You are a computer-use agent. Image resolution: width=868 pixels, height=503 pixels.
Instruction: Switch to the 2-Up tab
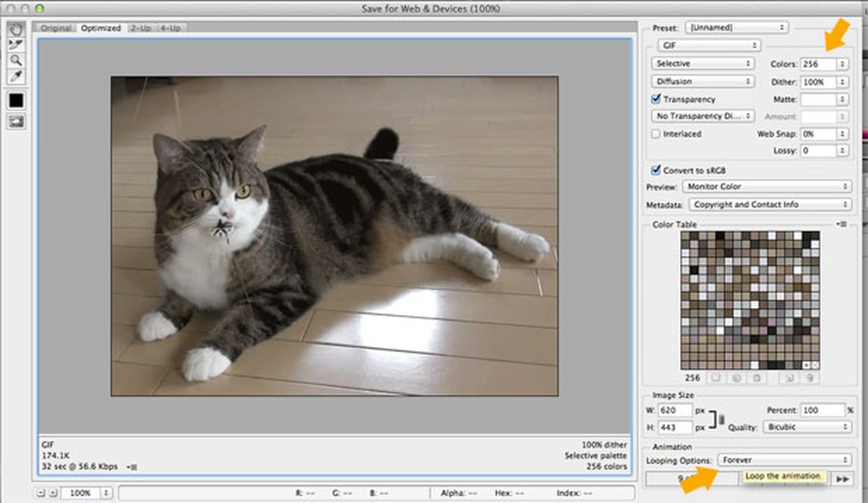coord(141,28)
